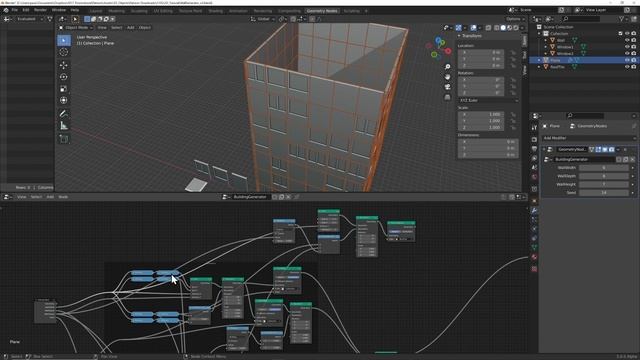
Task: Click the outliner search field
Action: [581, 19]
